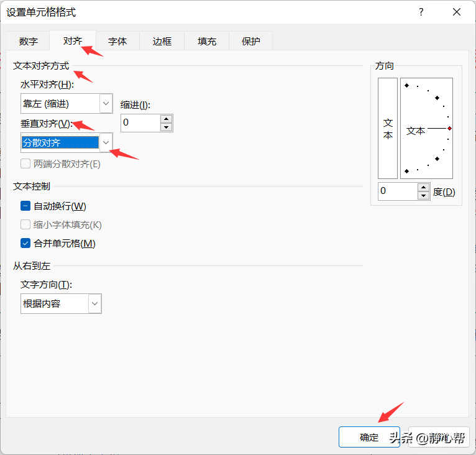The width and height of the screenshot is (476, 455).
Task: Toggle the 自动换行 checkbox
Action: 25,206
